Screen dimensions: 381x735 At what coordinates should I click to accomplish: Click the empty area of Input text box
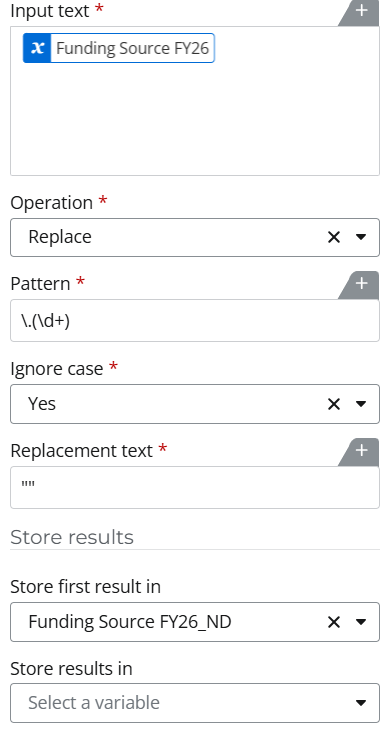[x=195, y=120]
